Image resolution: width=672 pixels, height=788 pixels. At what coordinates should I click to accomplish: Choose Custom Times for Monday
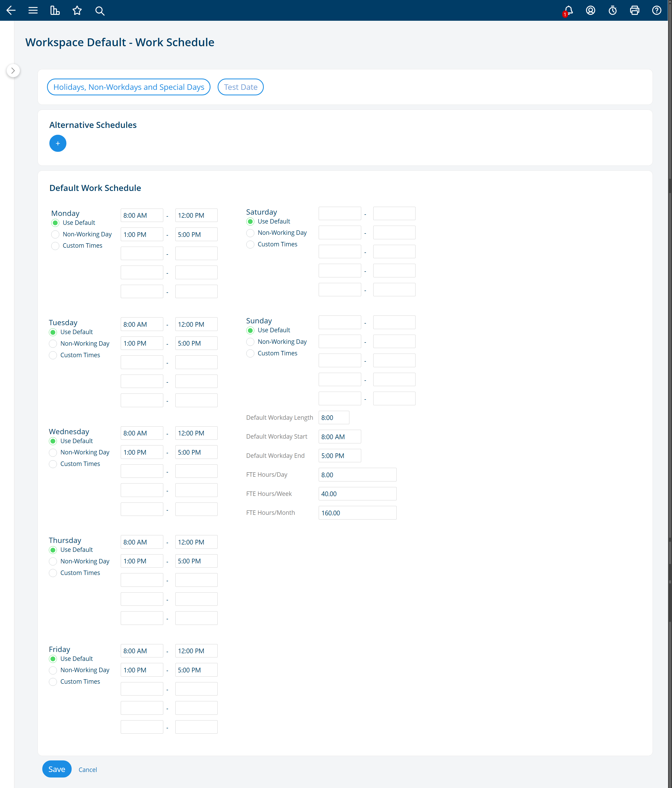(55, 246)
